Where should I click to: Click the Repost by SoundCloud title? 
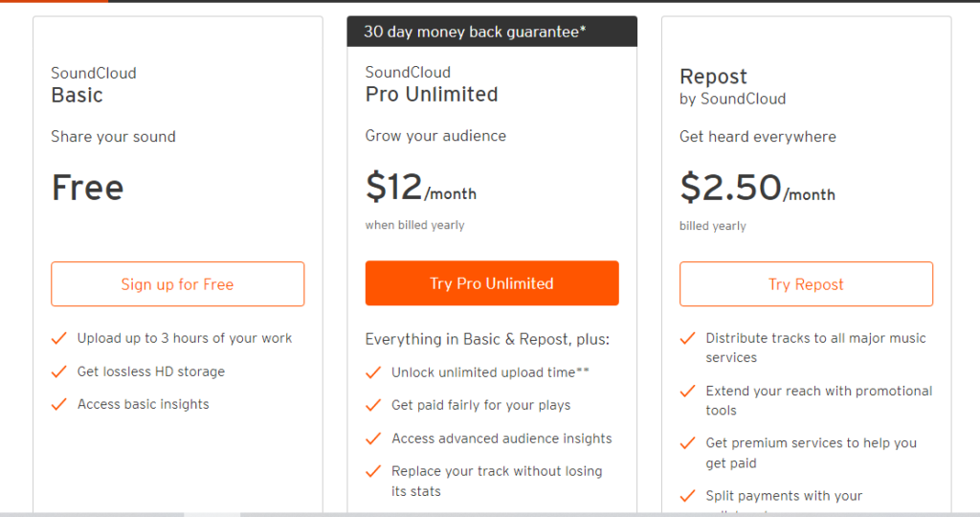tap(732, 87)
